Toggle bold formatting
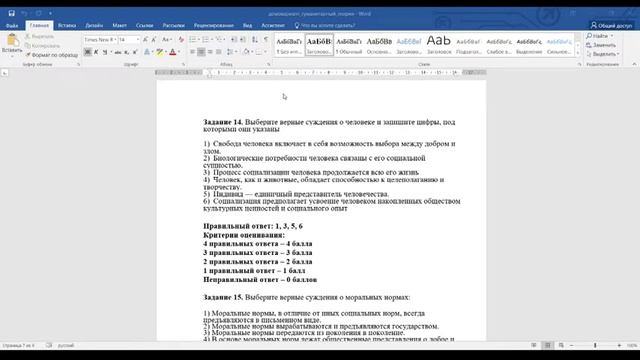640x360 pixels. (x=87, y=52)
